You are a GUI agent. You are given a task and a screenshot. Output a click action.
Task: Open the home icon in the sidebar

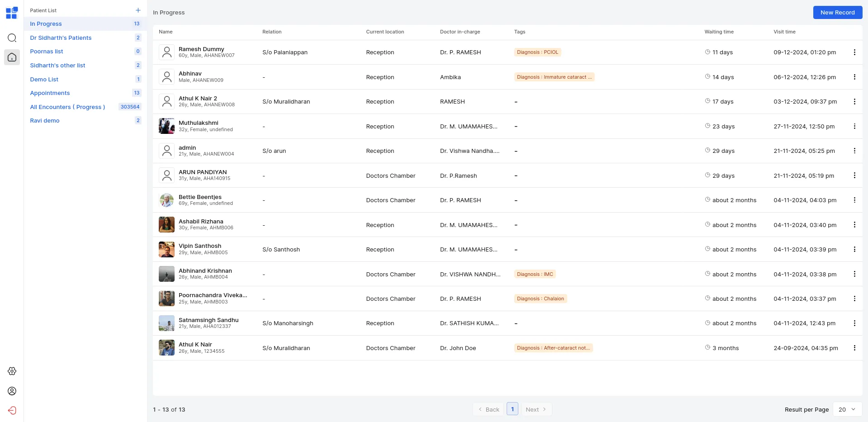pyautogui.click(x=12, y=57)
